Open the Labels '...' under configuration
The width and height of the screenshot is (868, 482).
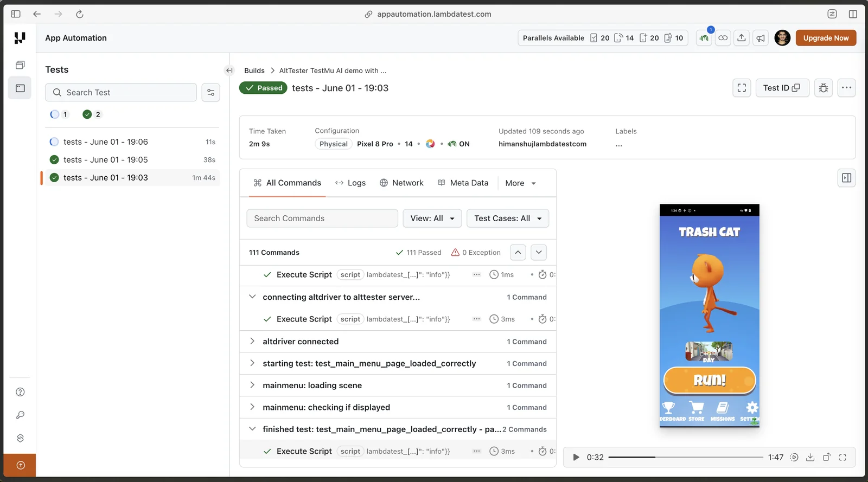(619, 144)
